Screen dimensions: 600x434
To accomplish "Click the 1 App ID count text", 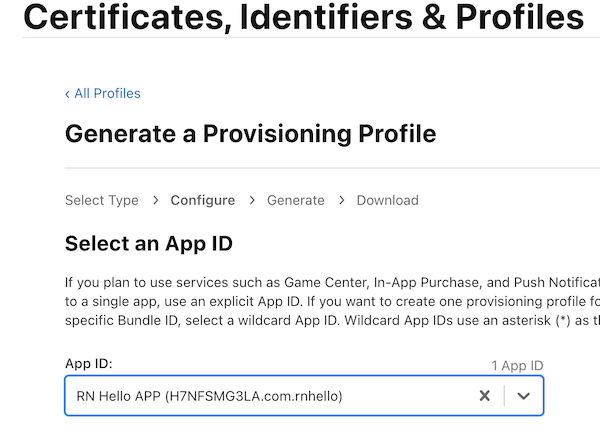I will [517, 366].
